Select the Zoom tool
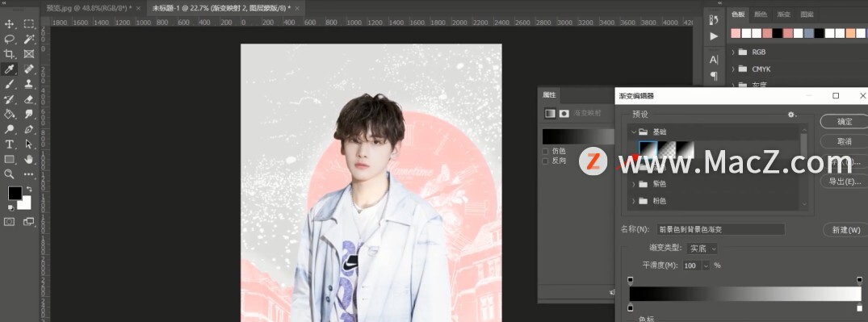This screenshot has width=868, height=322. (10, 174)
